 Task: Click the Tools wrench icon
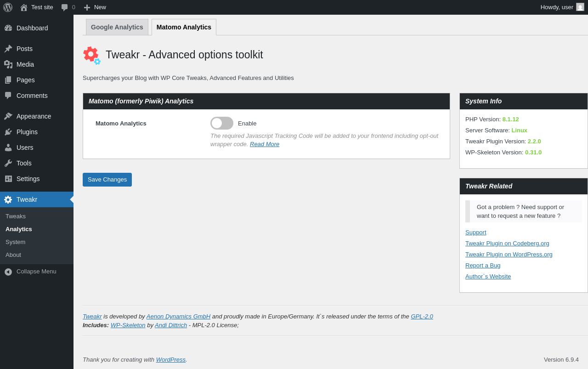[8, 163]
